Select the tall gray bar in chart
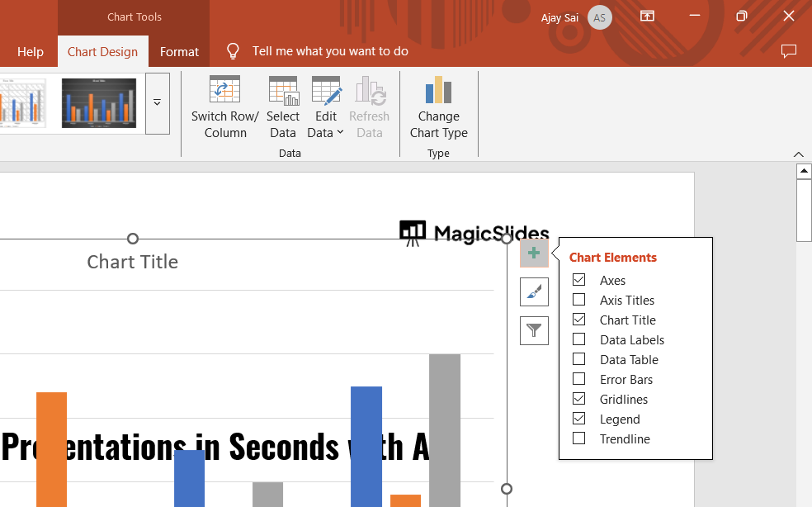 pos(445,430)
